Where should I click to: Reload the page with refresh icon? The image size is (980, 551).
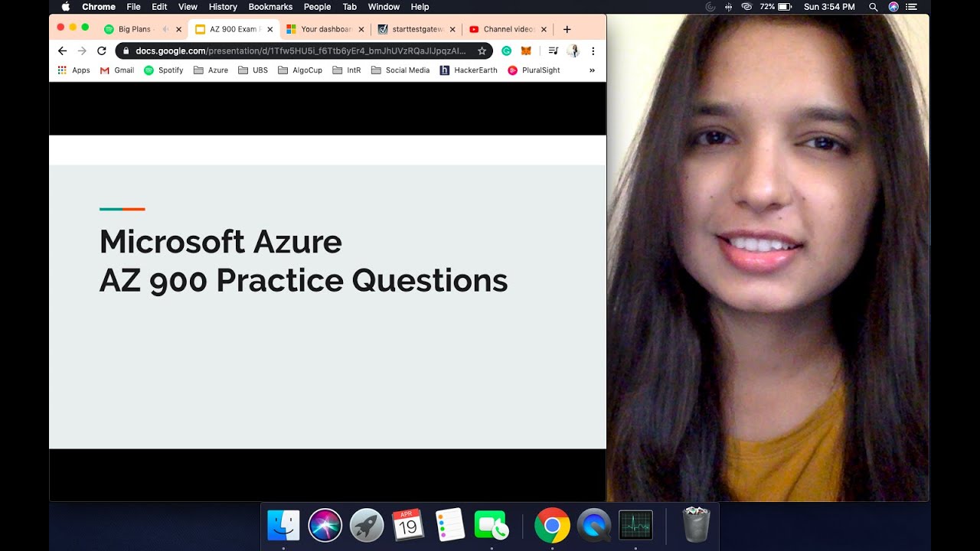pyautogui.click(x=101, y=51)
